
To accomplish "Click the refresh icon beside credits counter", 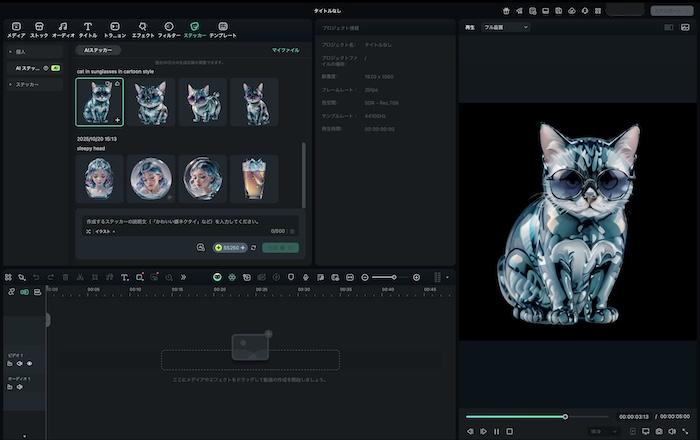I will [253, 247].
